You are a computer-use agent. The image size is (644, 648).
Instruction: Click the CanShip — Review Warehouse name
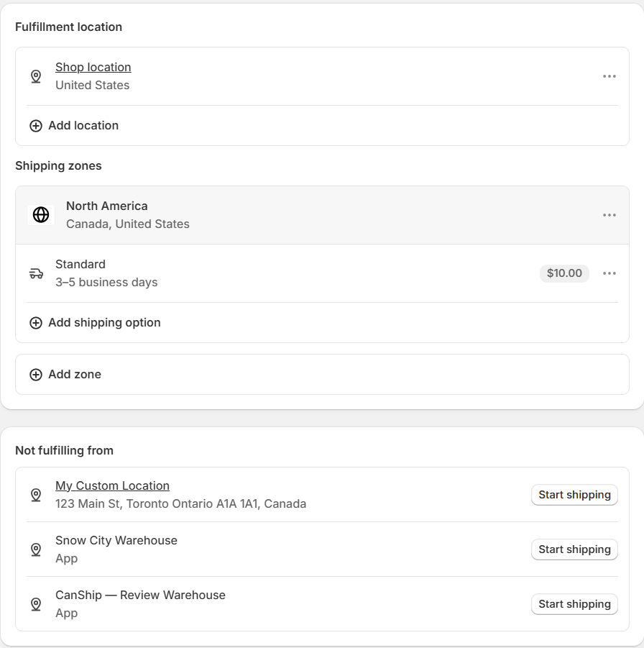pyautogui.click(x=140, y=595)
